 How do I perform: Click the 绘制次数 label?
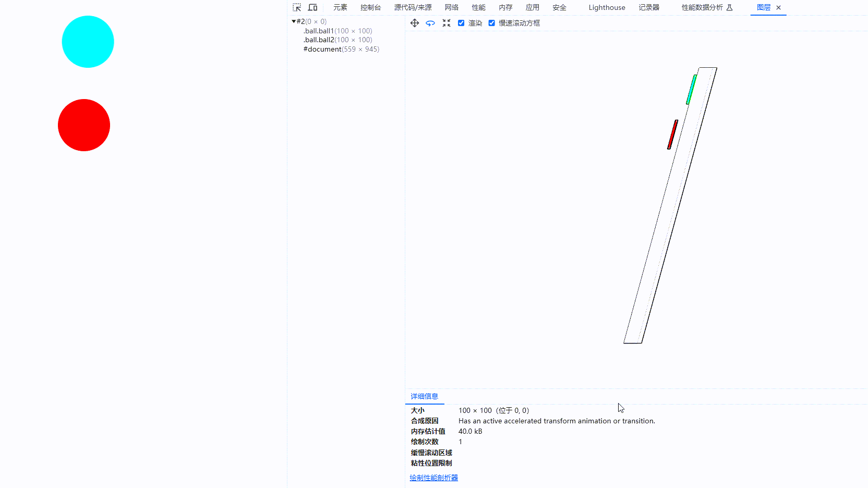click(x=425, y=442)
